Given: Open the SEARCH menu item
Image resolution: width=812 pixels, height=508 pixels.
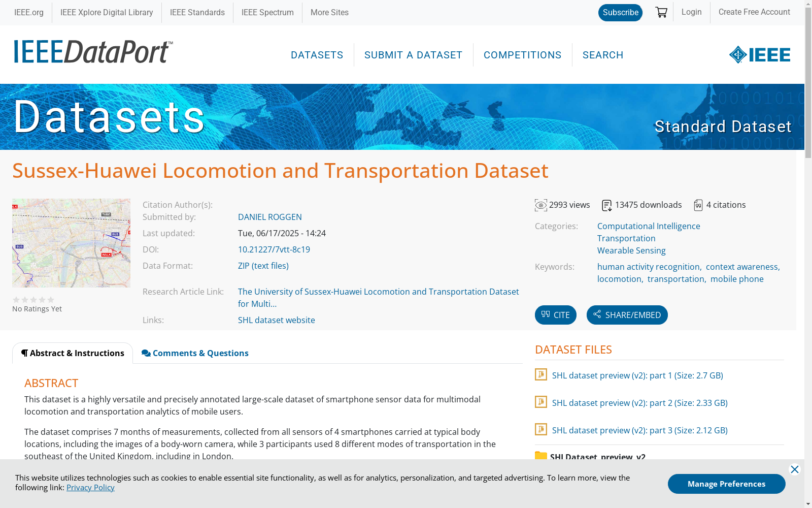Looking at the screenshot, I should [603, 55].
